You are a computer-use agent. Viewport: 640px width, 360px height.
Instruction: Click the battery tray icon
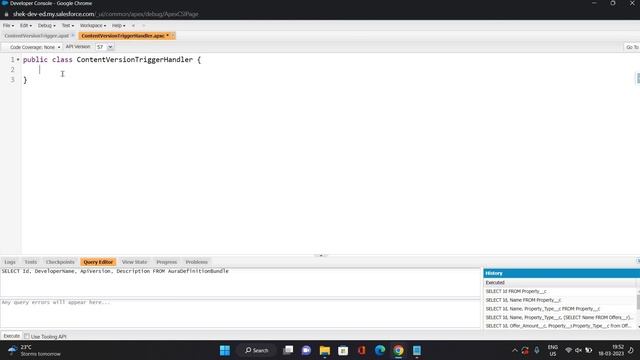[589, 350]
